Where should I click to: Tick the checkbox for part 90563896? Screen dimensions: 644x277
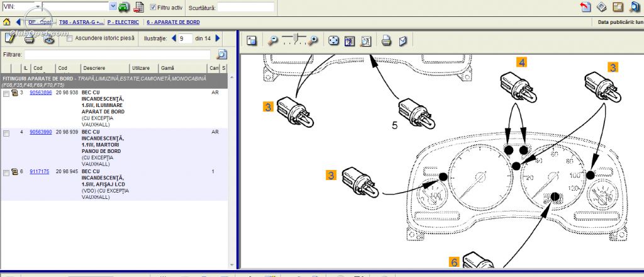coord(6,94)
